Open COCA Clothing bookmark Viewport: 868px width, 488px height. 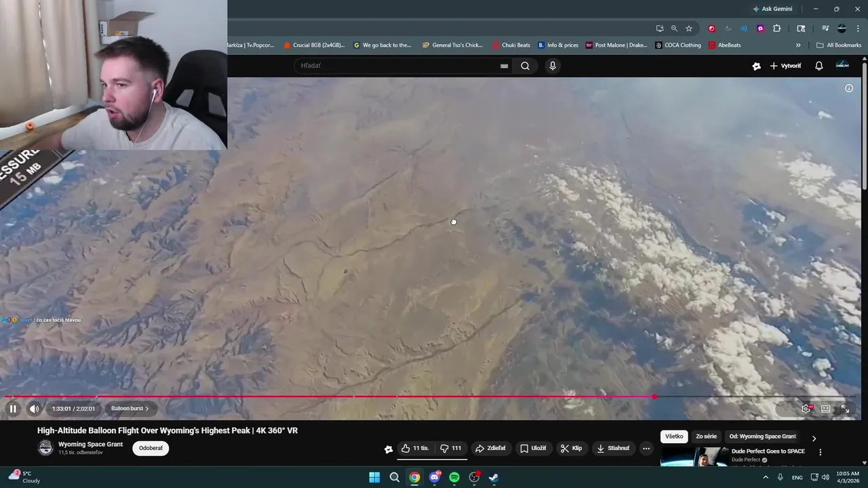pos(678,45)
